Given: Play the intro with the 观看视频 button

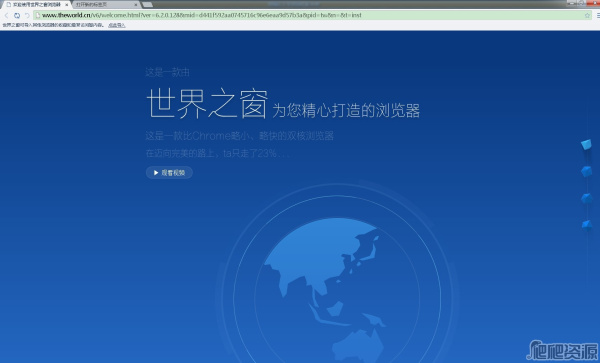Looking at the screenshot, I should click(x=169, y=173).
